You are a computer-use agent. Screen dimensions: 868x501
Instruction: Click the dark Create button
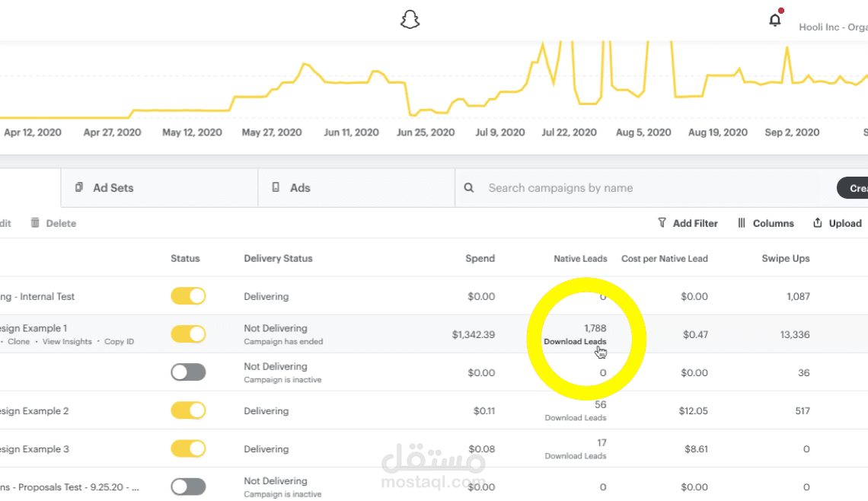pos(853,188)
